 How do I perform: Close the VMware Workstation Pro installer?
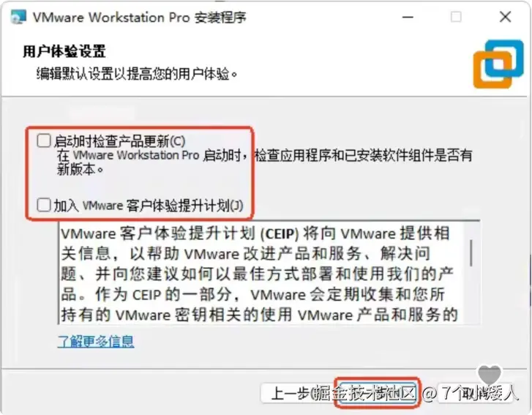505,17
